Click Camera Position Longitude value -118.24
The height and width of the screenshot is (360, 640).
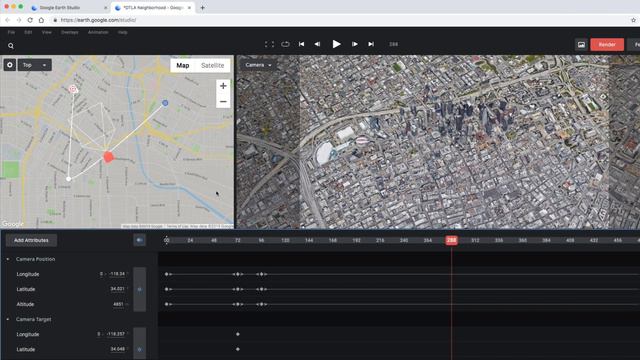[117, 274]
